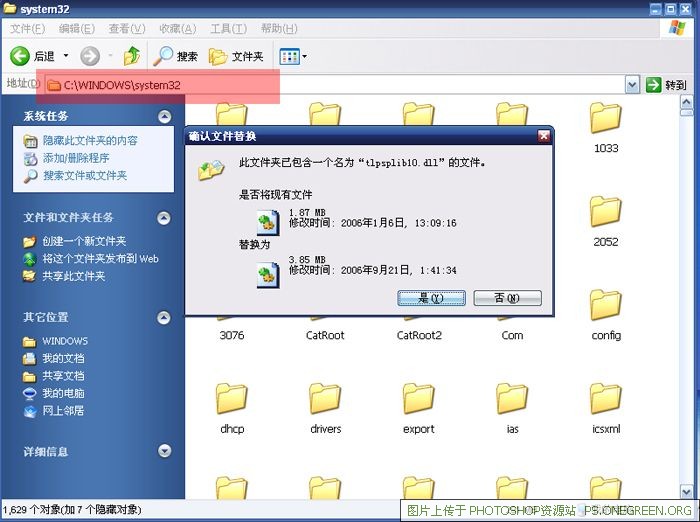700x522 pixels.
Task: Expand the address bar dropdown arrow
Action: click(632, 85)
